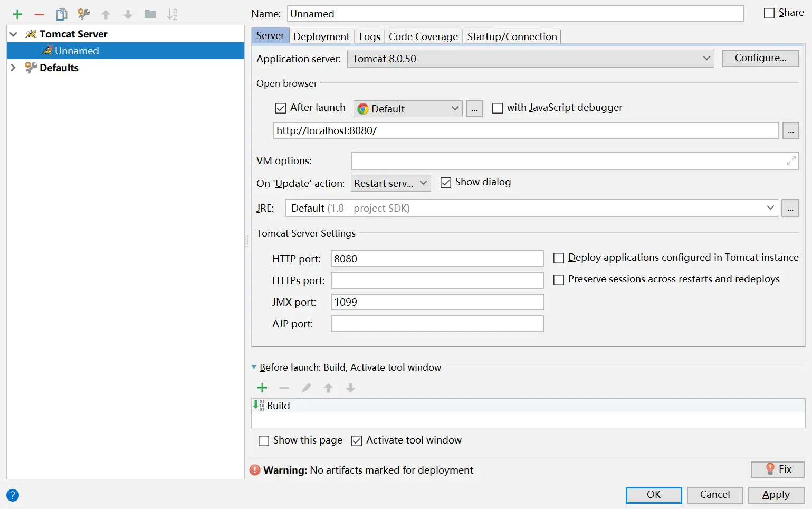Switch to the Deployment tab

(321, 36)
